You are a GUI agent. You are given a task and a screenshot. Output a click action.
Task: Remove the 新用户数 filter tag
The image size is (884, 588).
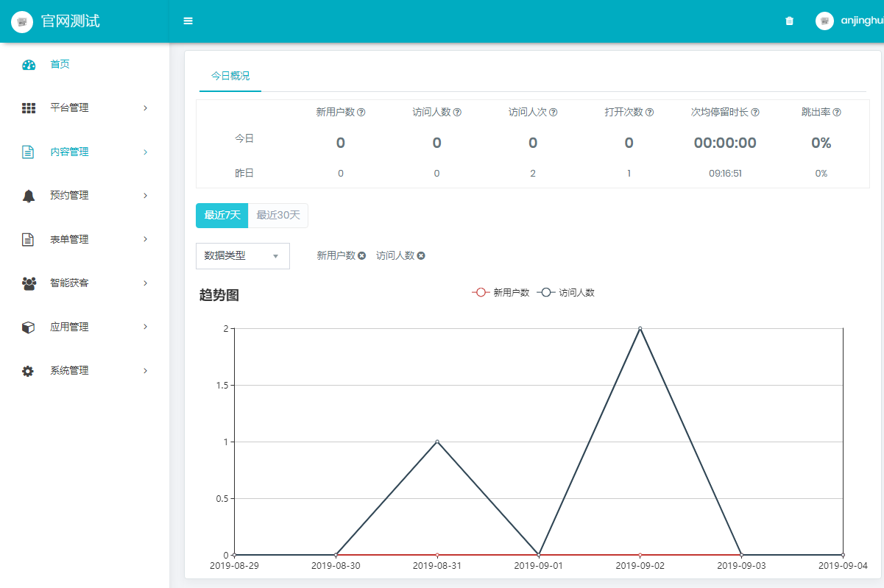tap(361, 256)
